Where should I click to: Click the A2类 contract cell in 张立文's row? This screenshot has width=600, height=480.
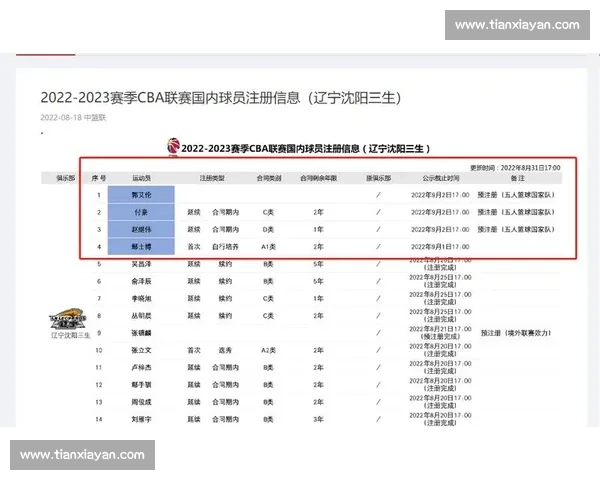point(268,350)
